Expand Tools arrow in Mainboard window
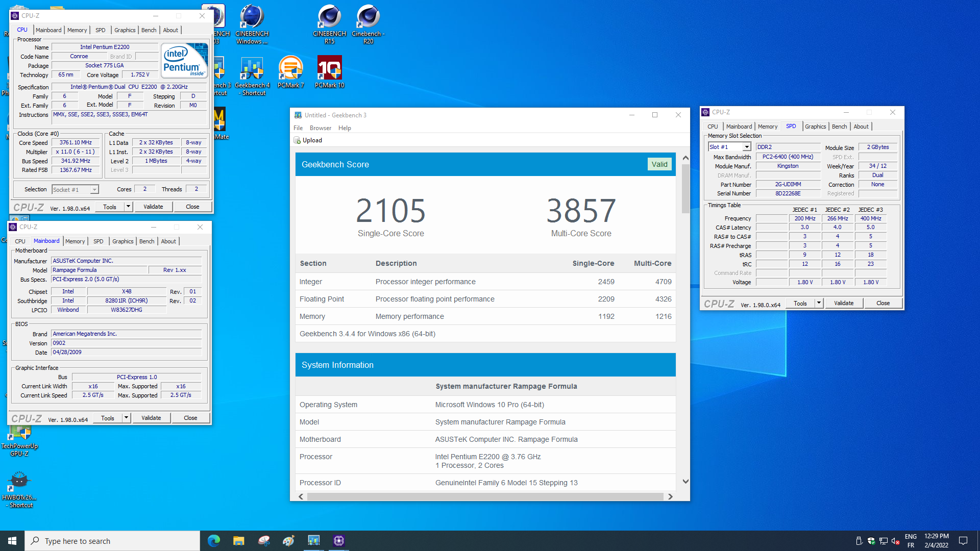Image resolution: width=980 pixels, height=551 pixels. 126,418
